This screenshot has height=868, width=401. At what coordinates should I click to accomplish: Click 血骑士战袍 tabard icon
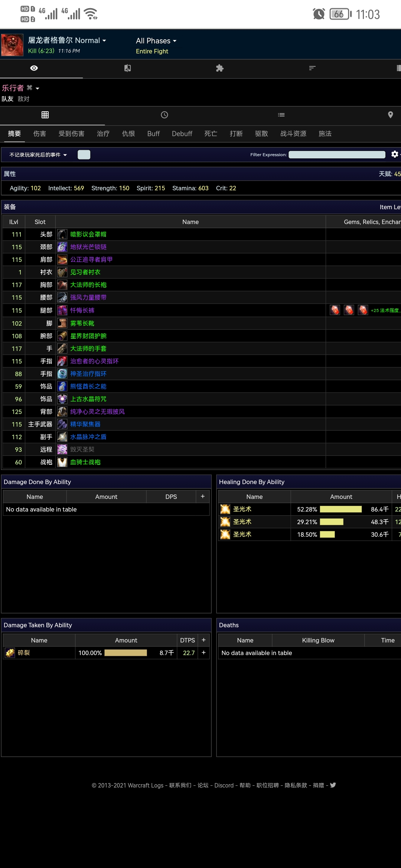pyautogui.click(x=62, y=462)
